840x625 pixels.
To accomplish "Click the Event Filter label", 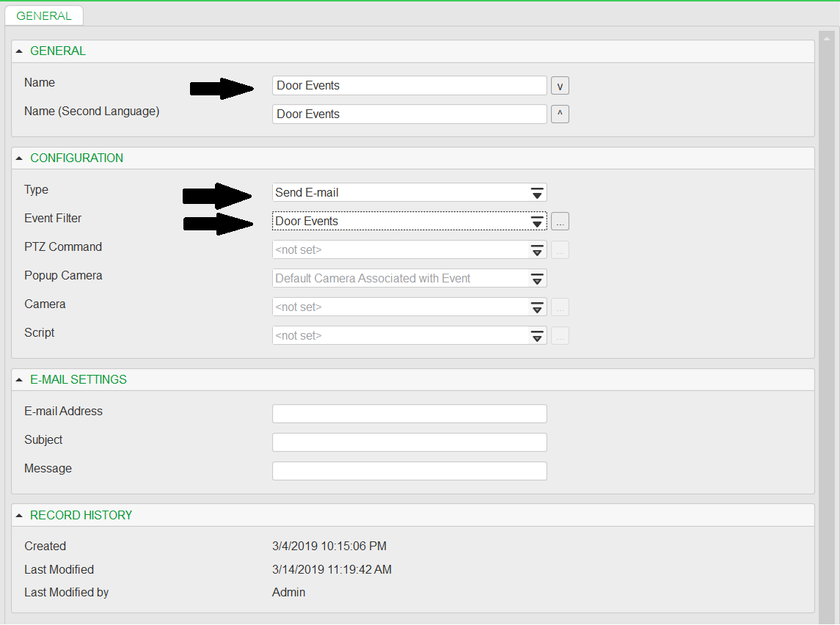I will click(53, 219).
